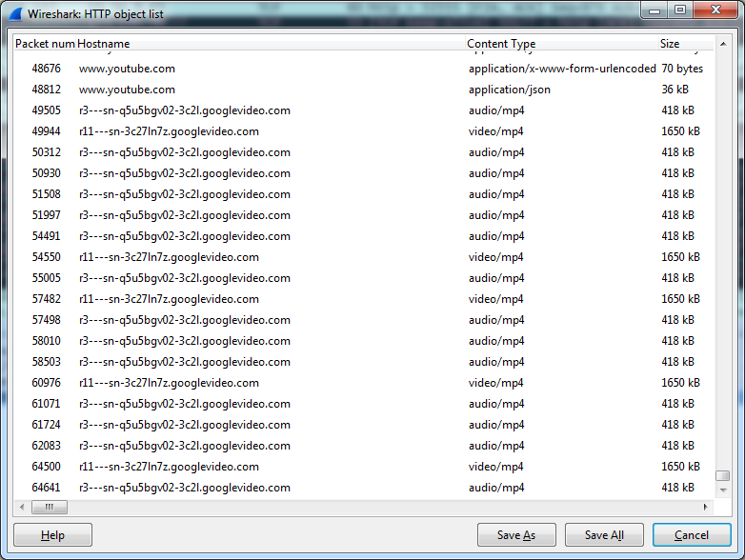Click the Save All button
This screenshot has height=560, width=745.
pos(604,535)
